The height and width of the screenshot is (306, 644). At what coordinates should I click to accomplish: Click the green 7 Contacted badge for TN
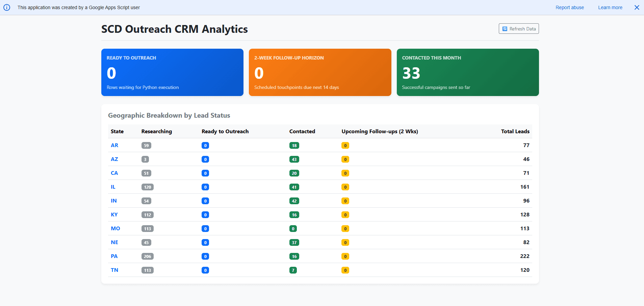293,270
